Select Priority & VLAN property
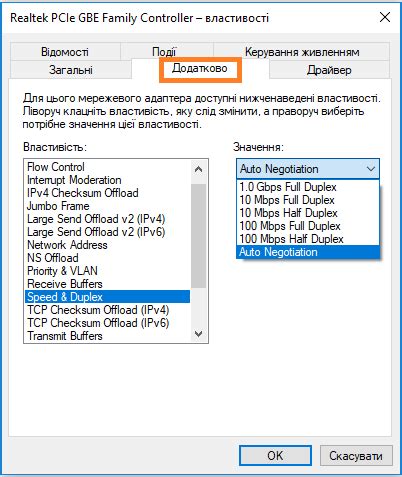 pyautogui.click(x=108, y=271)
